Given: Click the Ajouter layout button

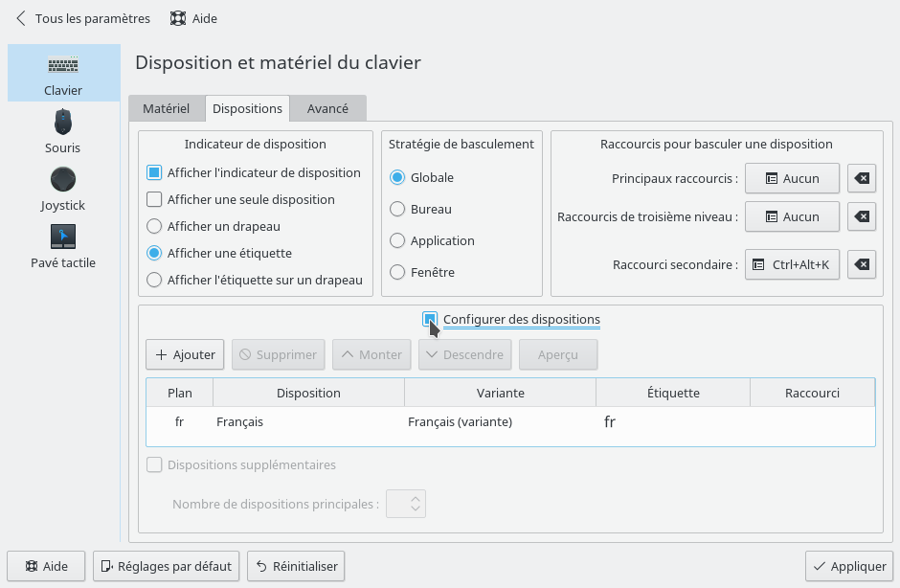Looking at the screenshot, I should coord(186,354).
